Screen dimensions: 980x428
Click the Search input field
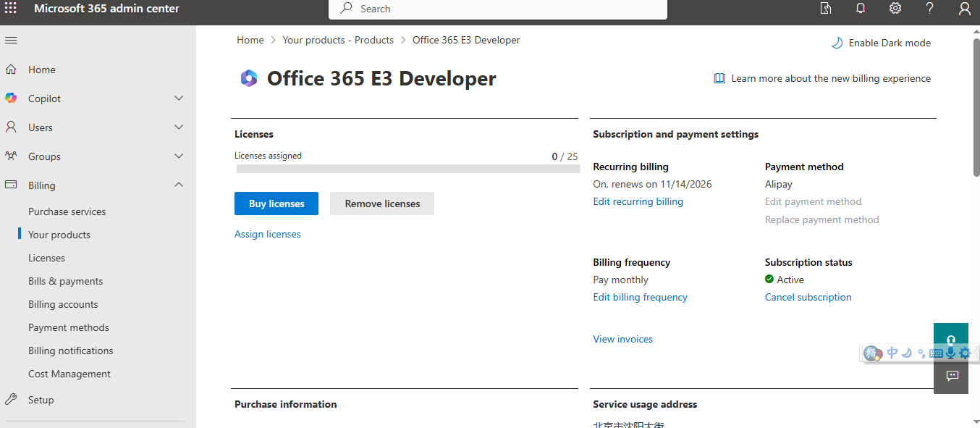[497, 9]
